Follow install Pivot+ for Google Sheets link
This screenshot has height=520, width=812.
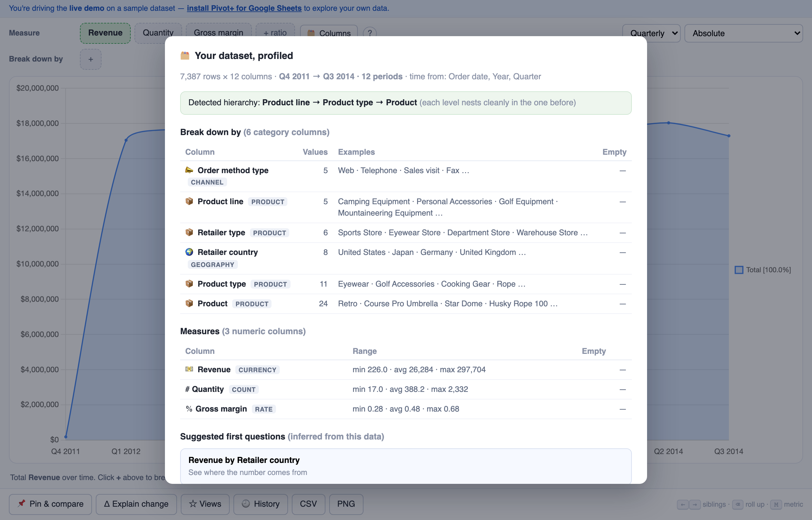coord(244,8)
